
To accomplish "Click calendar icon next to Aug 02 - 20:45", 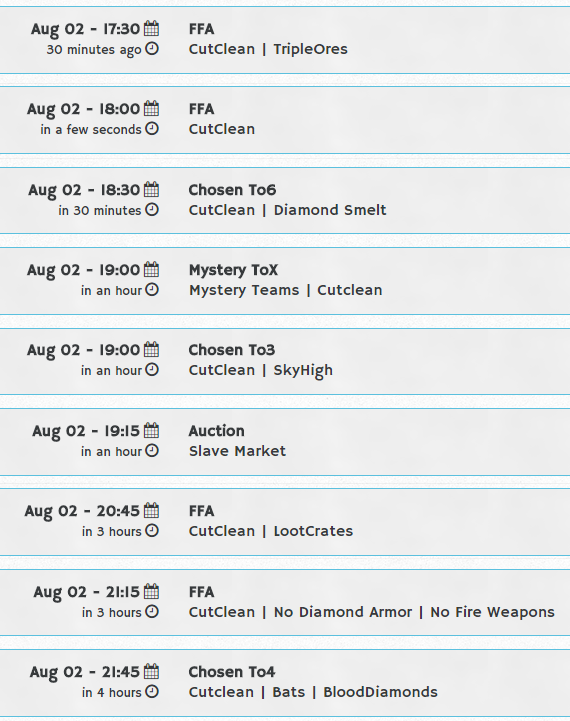I will (151, 510).
